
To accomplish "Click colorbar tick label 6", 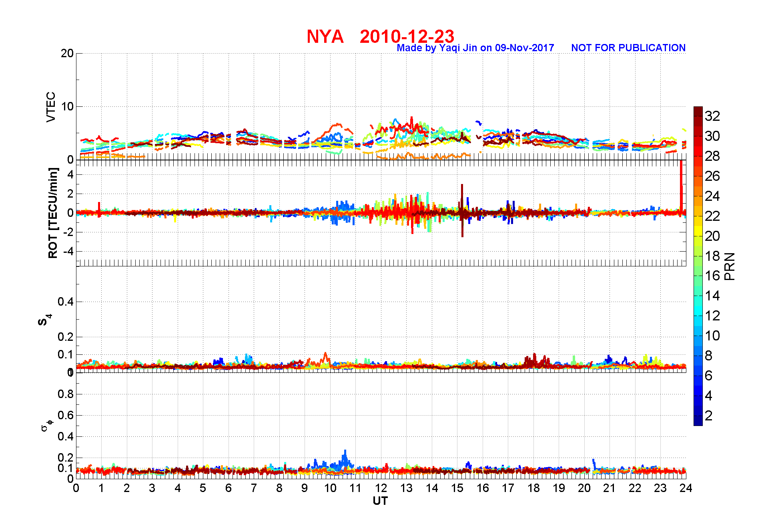I will (709, 376).
